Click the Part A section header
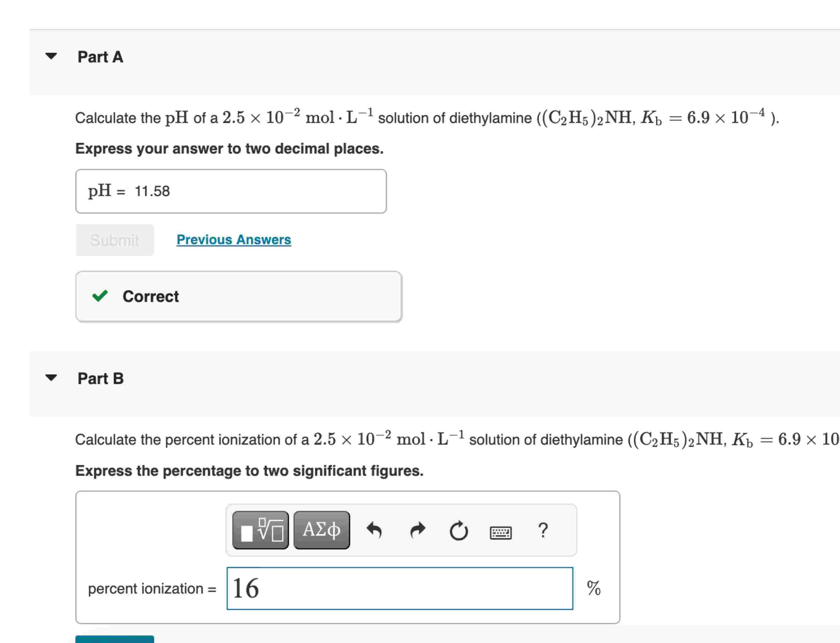840x643 pixels. [x=101, y=57]
